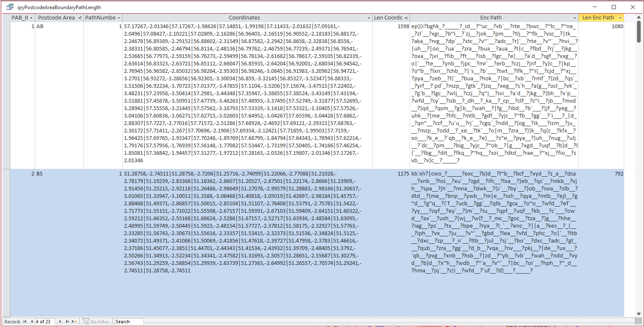Go to the next record

point(60,321)
